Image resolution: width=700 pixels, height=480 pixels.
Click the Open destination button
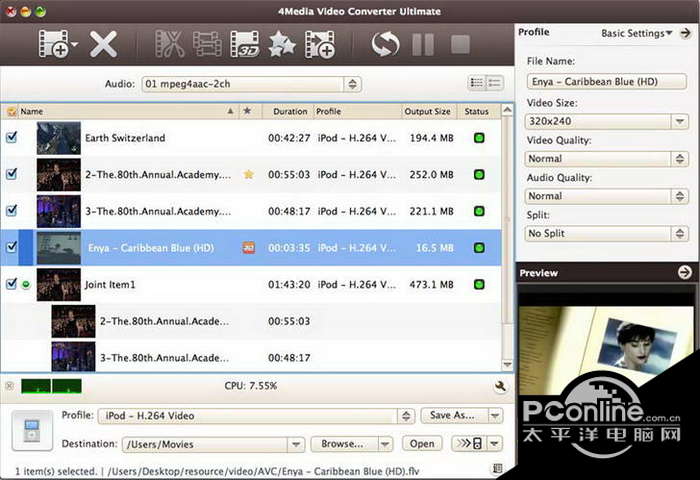(x=422, y=444)
